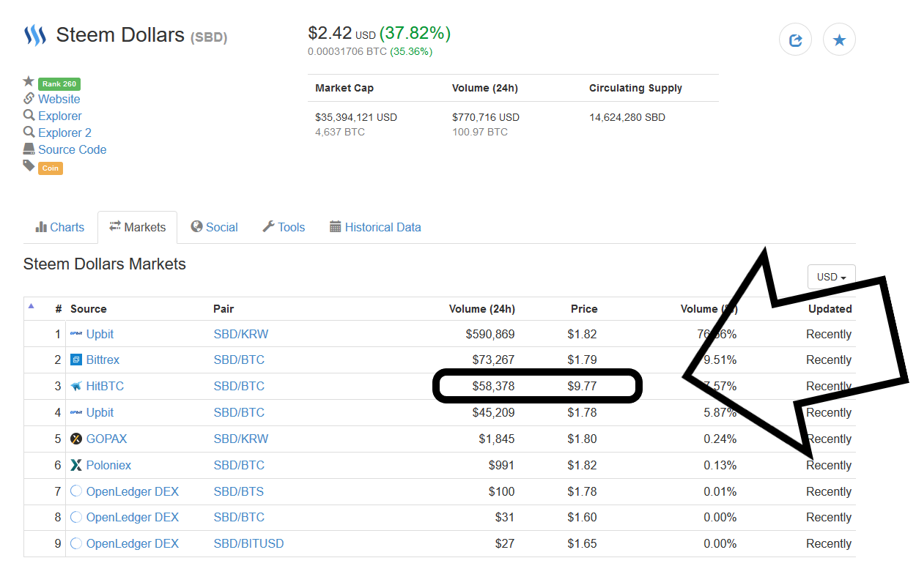
Task: Open the Website link
Action: (x=59, y=99)
